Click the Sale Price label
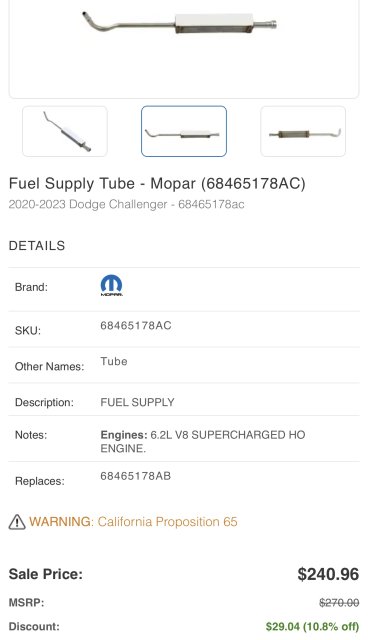This screenshot has width=368, height=640. tap(46, 574)
